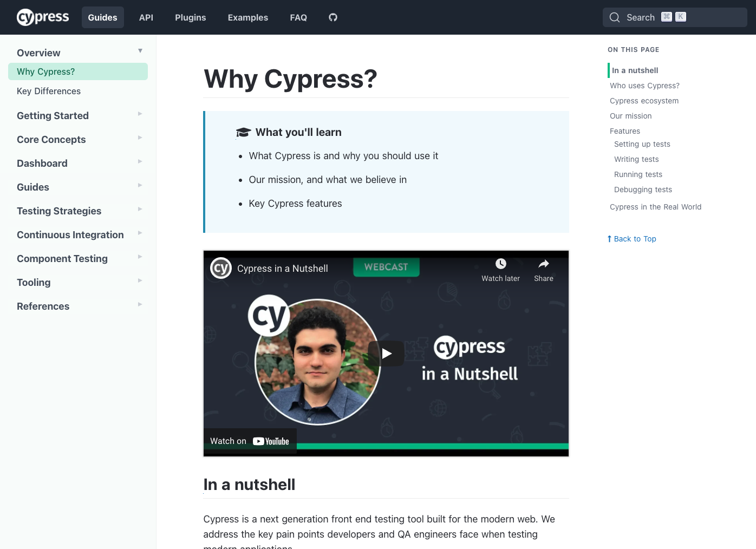756x549 pixels.
Task: Navigate to Cypress in the Real World
Action: click(x=655, y=207)
